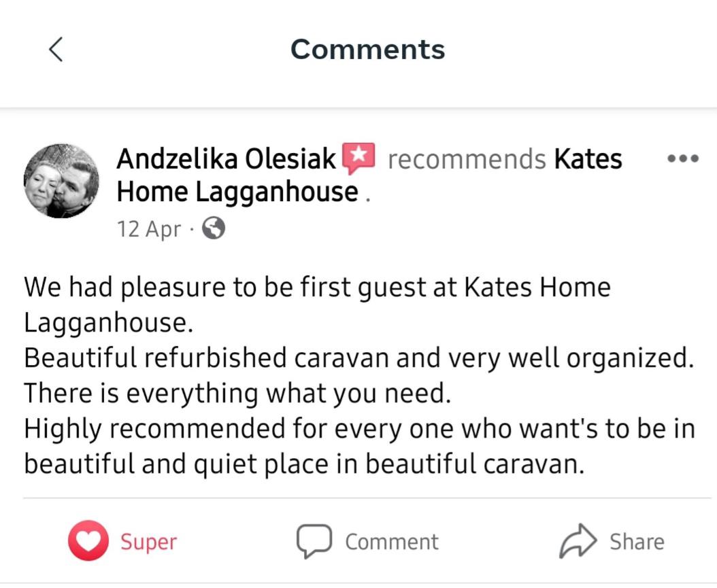Open Andzelika Olesiak's profile picture
Image resolution: width=717 pixels, height=588 pixels.
pyautogui.click(x=61, y=181)
